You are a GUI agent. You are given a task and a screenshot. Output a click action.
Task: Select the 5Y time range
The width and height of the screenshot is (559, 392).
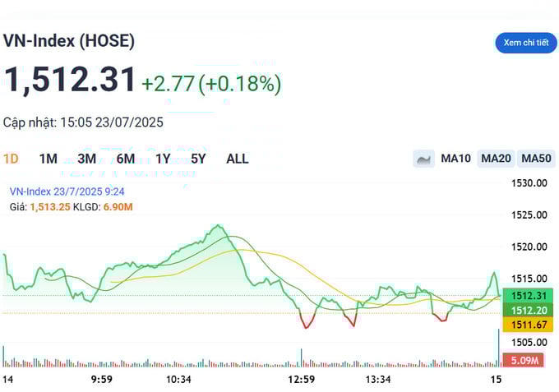pos(198,159)
